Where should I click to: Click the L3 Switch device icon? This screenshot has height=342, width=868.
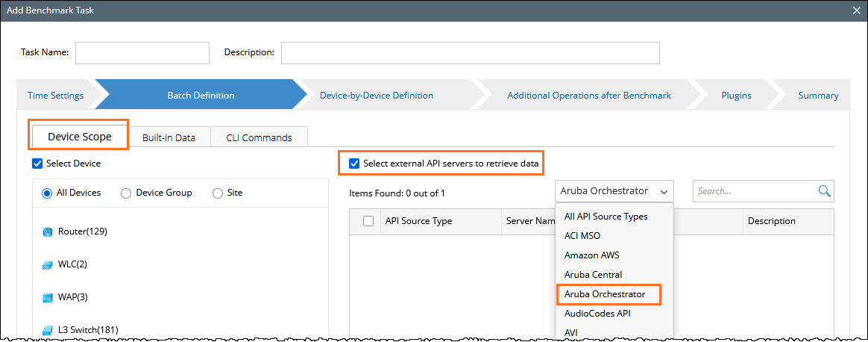point(48,330)
